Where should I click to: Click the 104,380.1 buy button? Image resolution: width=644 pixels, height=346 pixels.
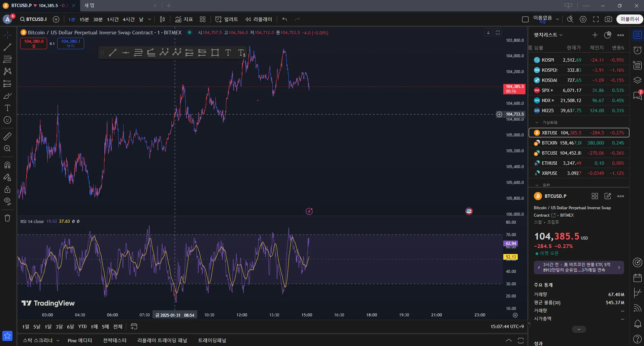tap(71, 43)
